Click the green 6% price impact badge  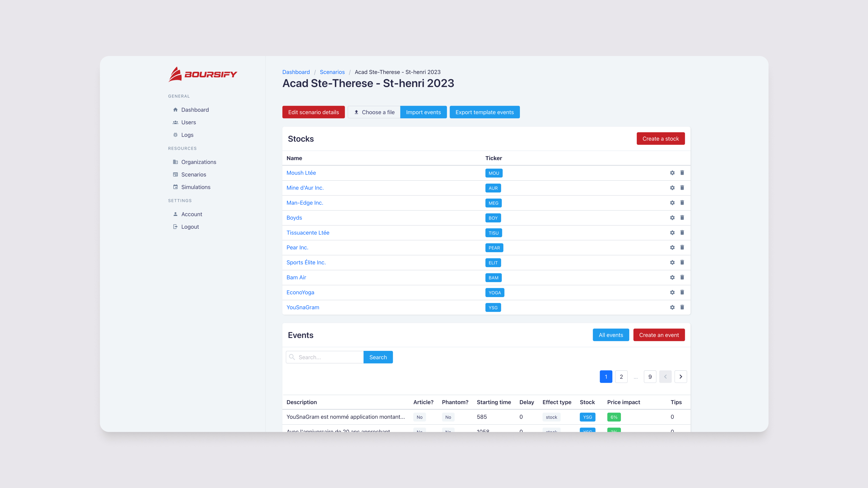[614, 417]
